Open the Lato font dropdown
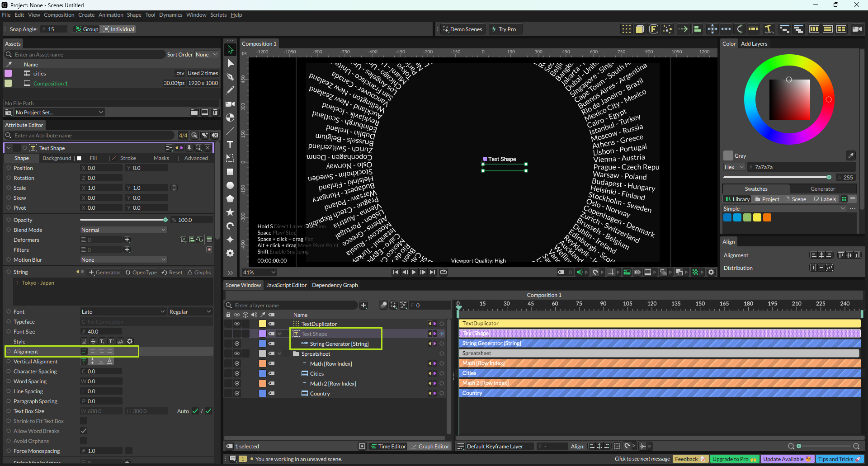 123,312
